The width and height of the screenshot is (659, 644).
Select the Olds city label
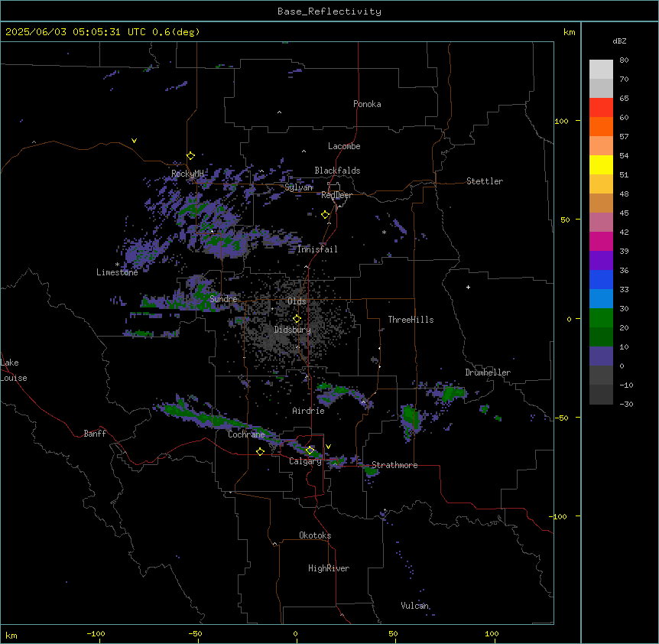297,301
